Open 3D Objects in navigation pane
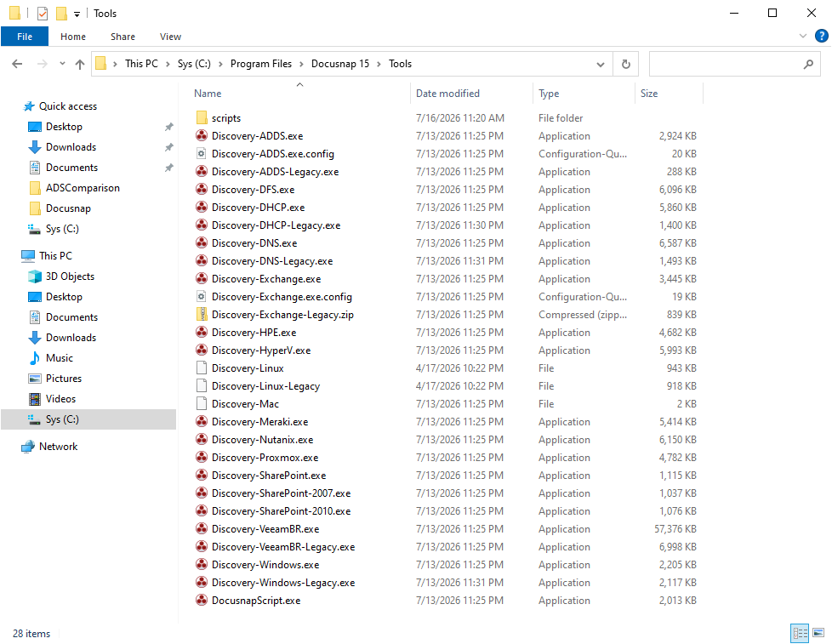 [70, 276]
